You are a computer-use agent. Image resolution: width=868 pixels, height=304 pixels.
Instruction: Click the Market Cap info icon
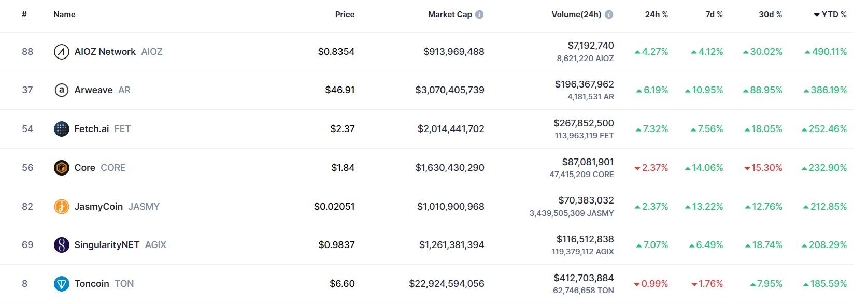(479, 15)
